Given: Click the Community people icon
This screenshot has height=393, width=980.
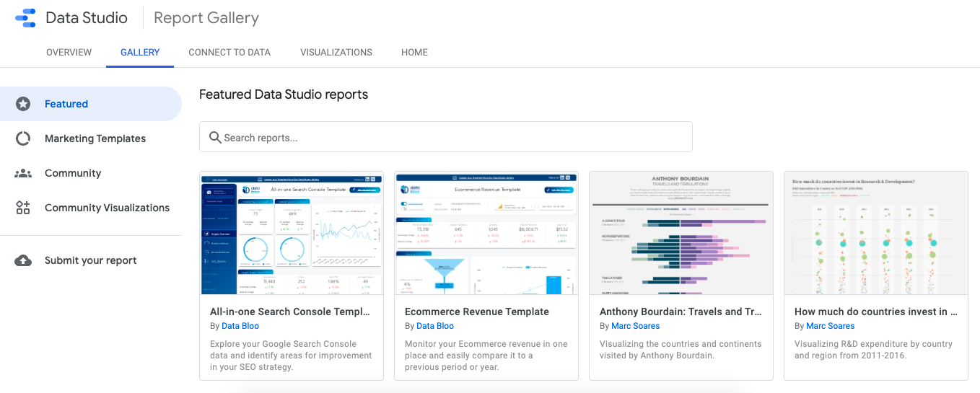Looking at the screenshot, I should click(23, 173).
